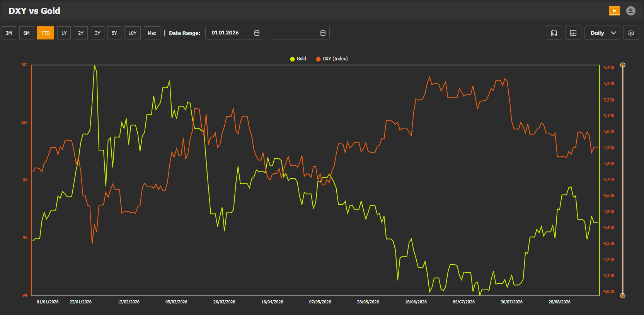Toggle DXY (Index) series in legend
644x315 pixels.
[x=332, y=59]
